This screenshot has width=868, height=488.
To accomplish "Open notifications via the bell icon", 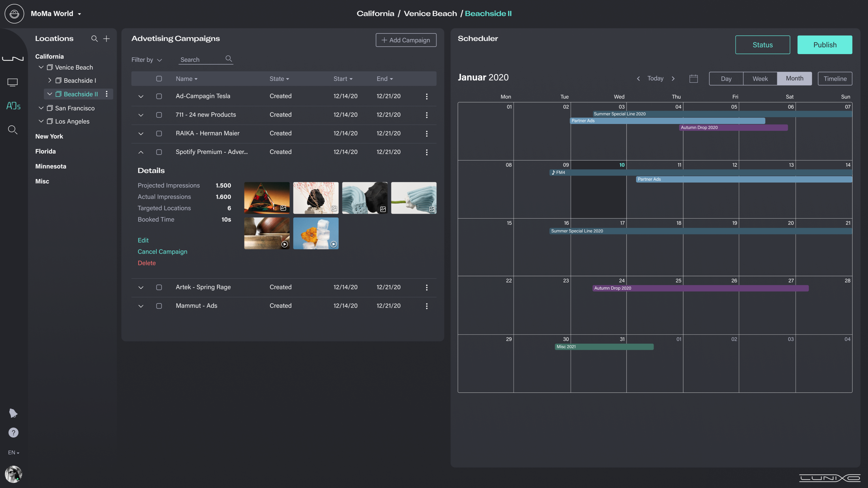I will pyautogui.click(x=13, y=413).
